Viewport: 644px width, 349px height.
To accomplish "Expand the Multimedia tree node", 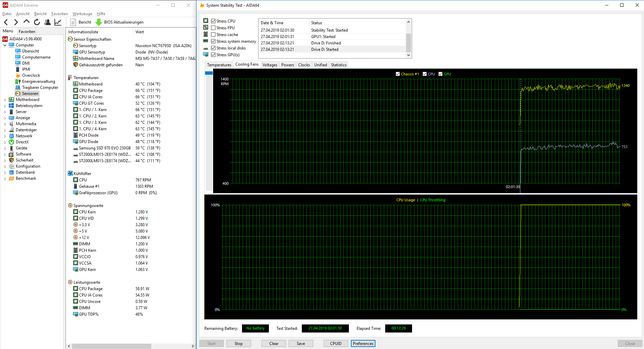I will [x=5, y=124].
